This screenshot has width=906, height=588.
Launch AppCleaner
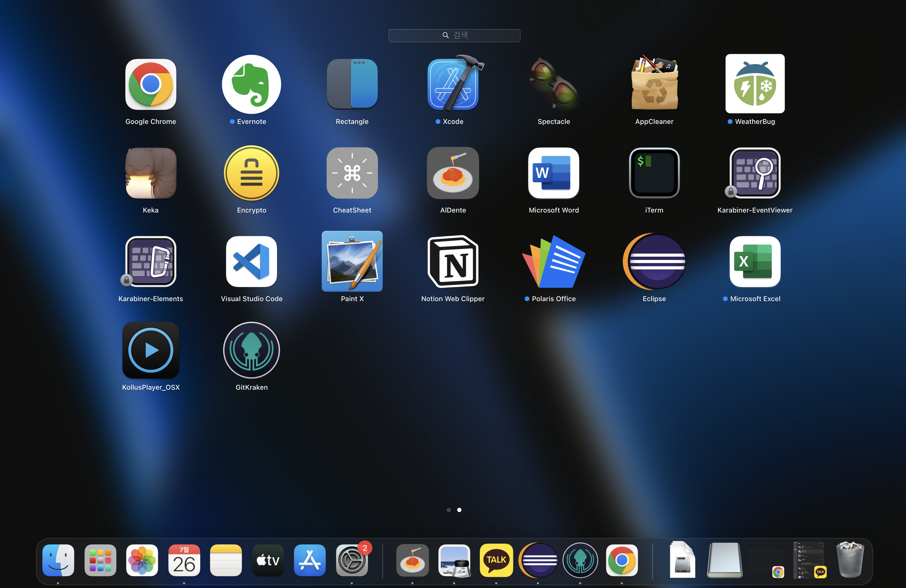tap(654, 83)
